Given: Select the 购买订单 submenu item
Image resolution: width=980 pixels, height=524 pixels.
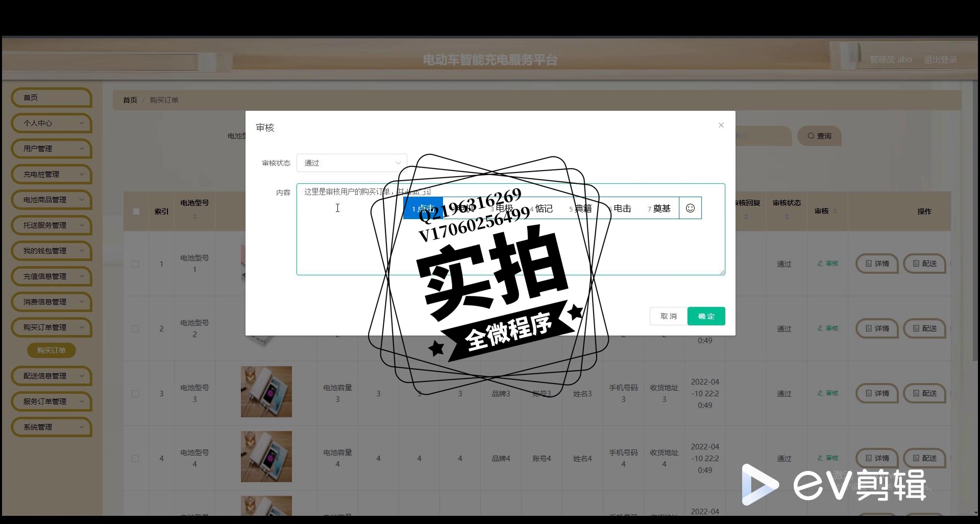Looking at the screenshot, I should point(51,350).
